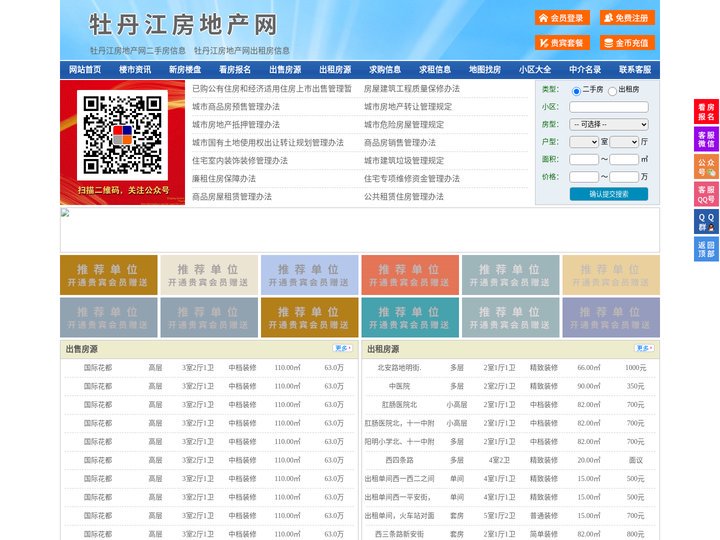Focus the 小区 text input field
Viewport: 720px width, 540px height.
click(609, 107)
